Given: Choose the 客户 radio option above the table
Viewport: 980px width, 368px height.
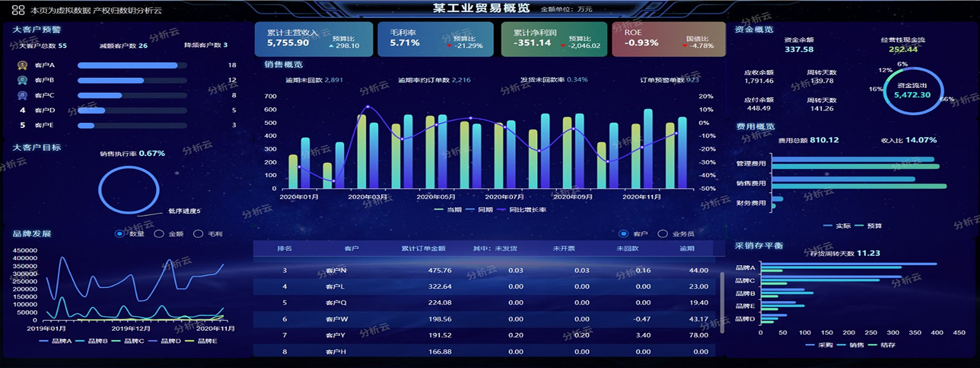Looking at the screenshot, I should [623, 234].
